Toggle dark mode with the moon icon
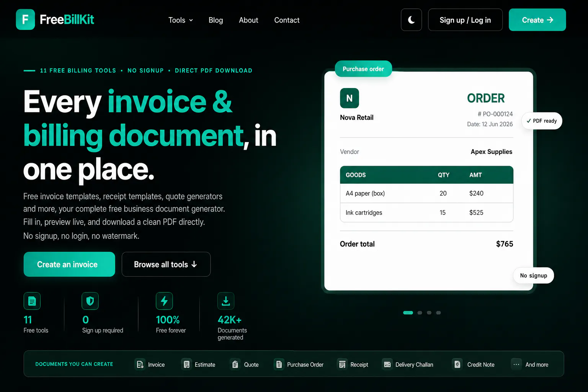The height and width of the screenshot is (392, 588). [411, 20]
